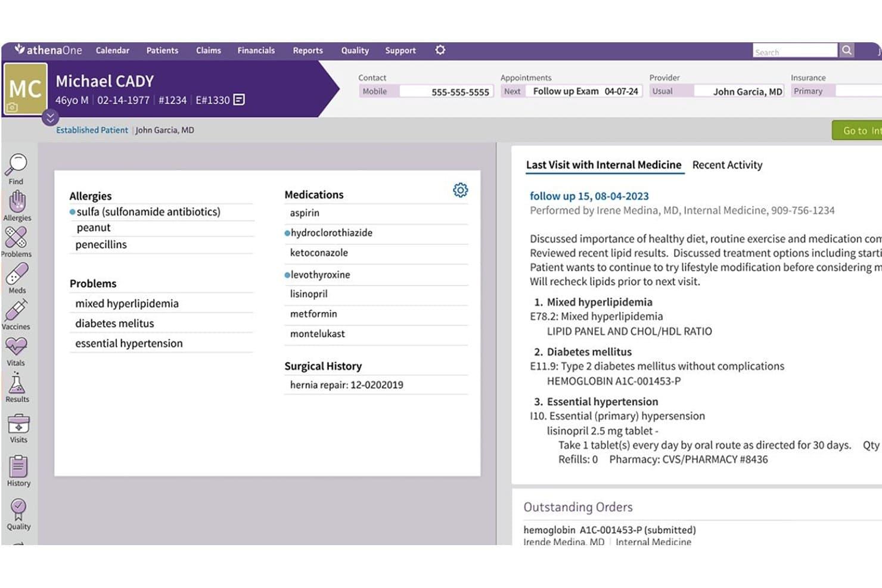Click John Garcia, MD under patient banner
This screenshot has width=882, height=588.
click(164, 130)
